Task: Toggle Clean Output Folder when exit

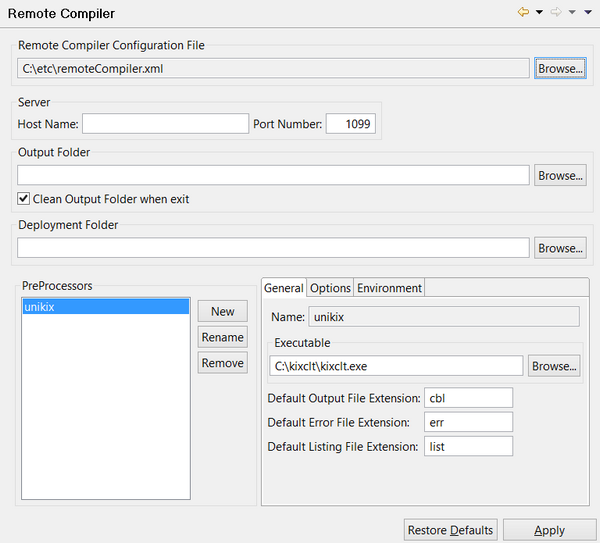Action: [x=24, y=199]
